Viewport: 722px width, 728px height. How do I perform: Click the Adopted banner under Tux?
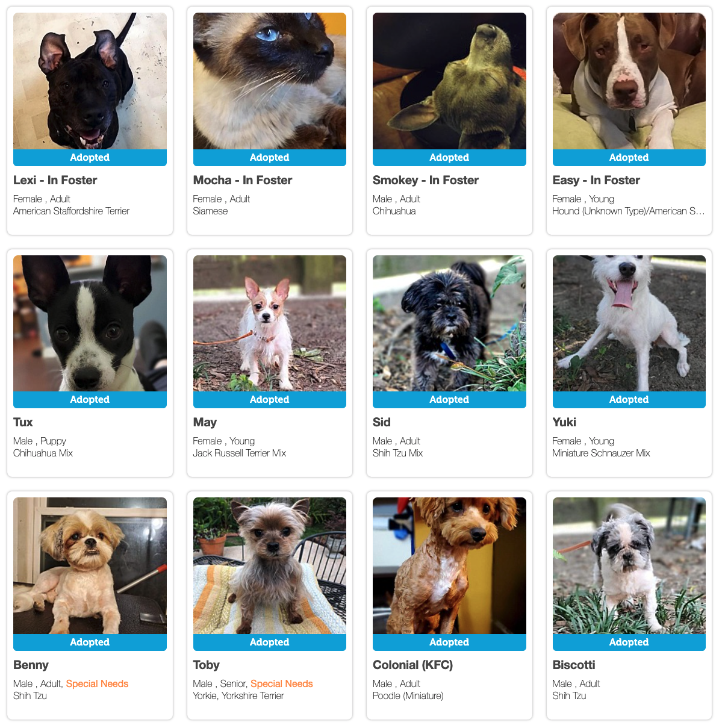click(90, 400)
